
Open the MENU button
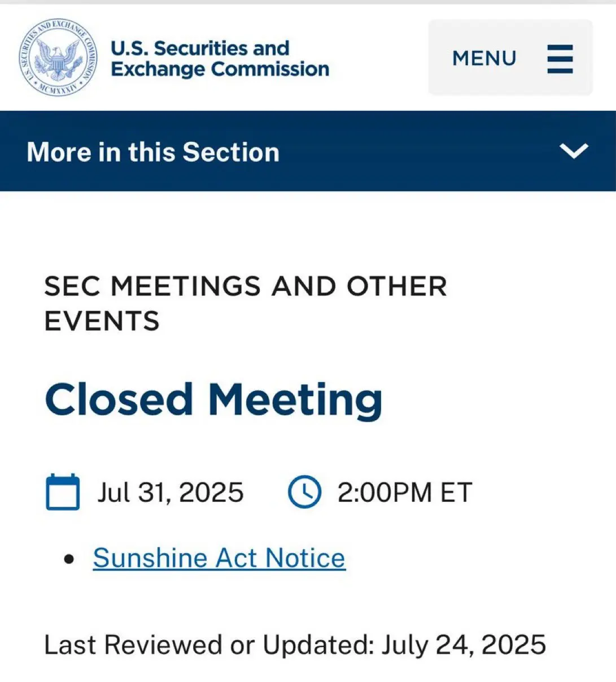click(x=510, y=58)
